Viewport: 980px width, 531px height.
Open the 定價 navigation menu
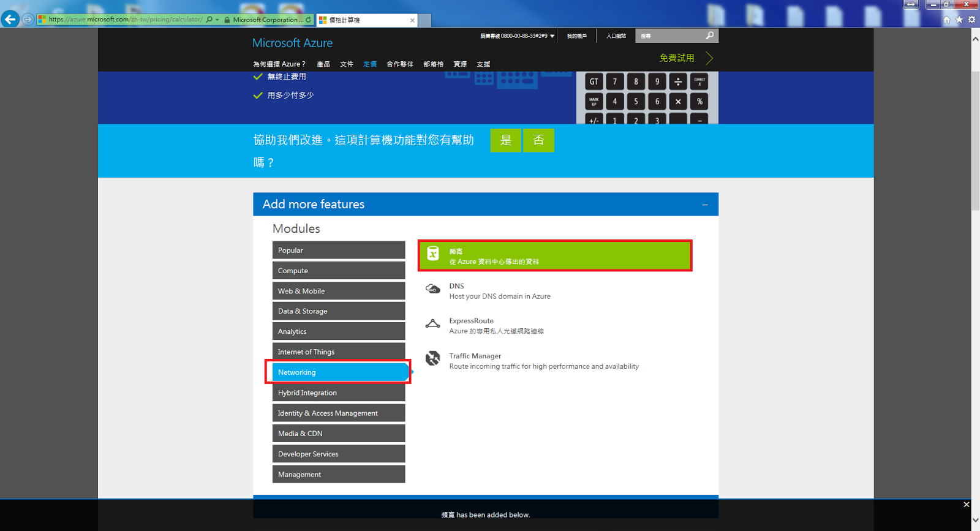(x=370, y=64)
